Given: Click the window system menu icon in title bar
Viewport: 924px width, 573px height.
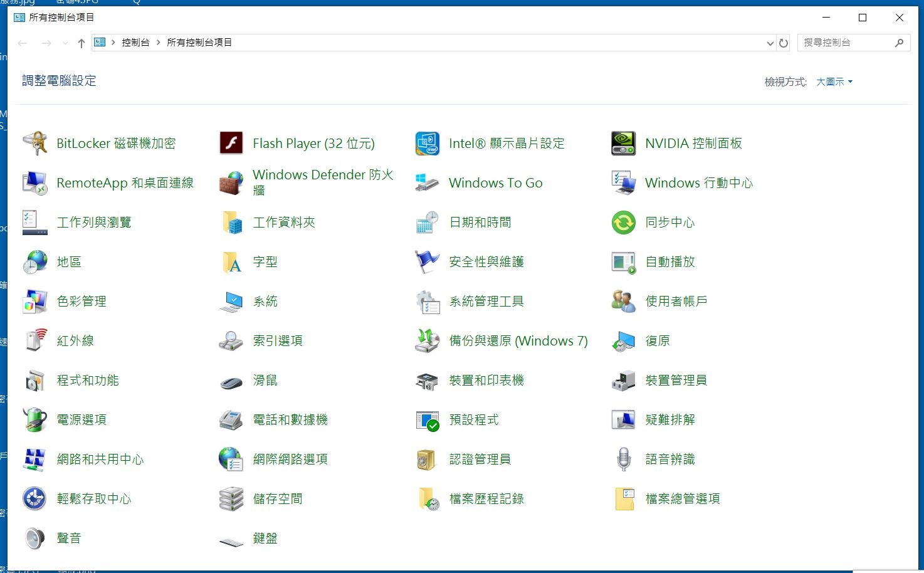Looking at the screenshot, I should 19,17.
